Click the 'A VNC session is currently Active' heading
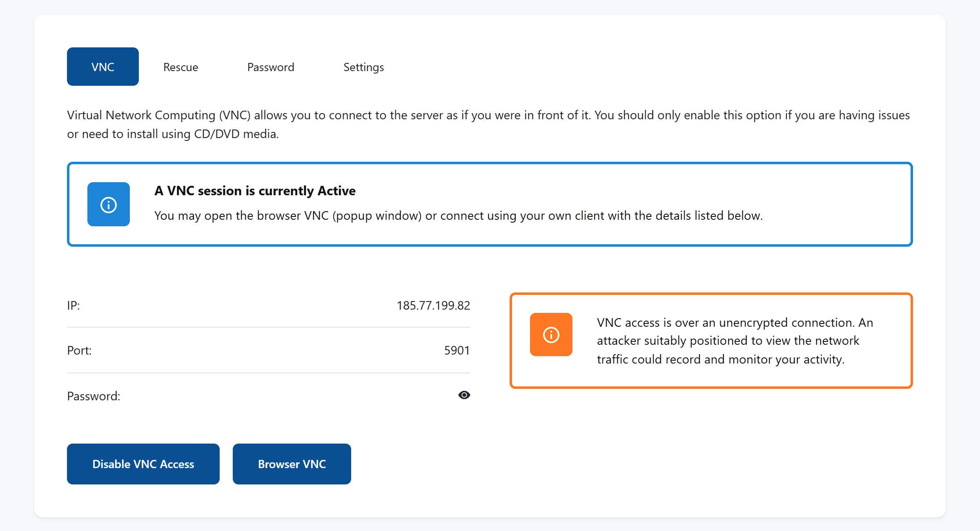The image size is (980, 531). [255, 191]
